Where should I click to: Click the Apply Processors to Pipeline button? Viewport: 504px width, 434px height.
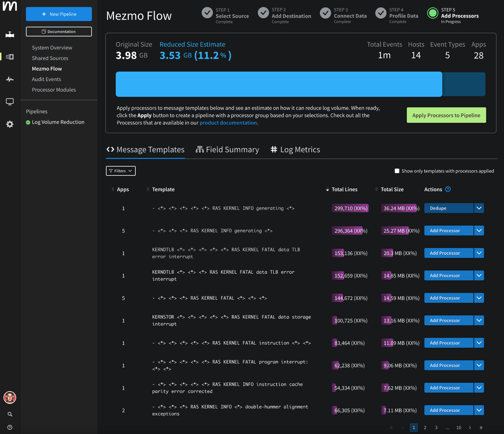pos(446,115)
